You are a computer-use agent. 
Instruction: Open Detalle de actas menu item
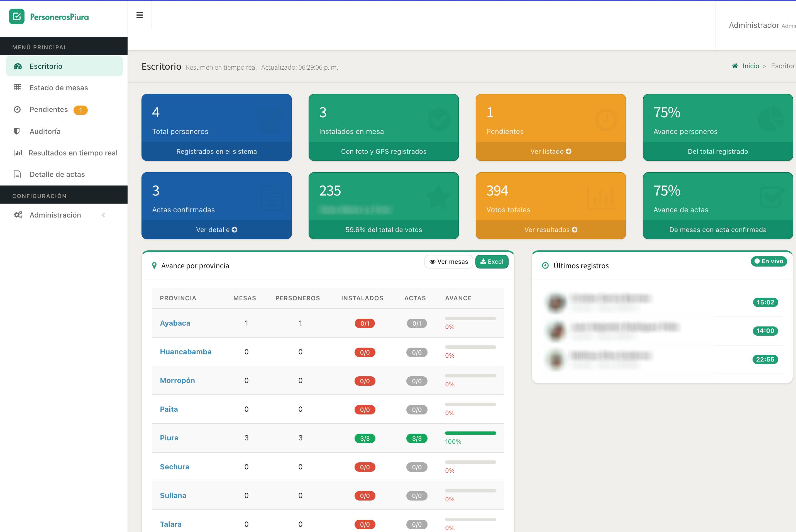[x=64, y=174]
